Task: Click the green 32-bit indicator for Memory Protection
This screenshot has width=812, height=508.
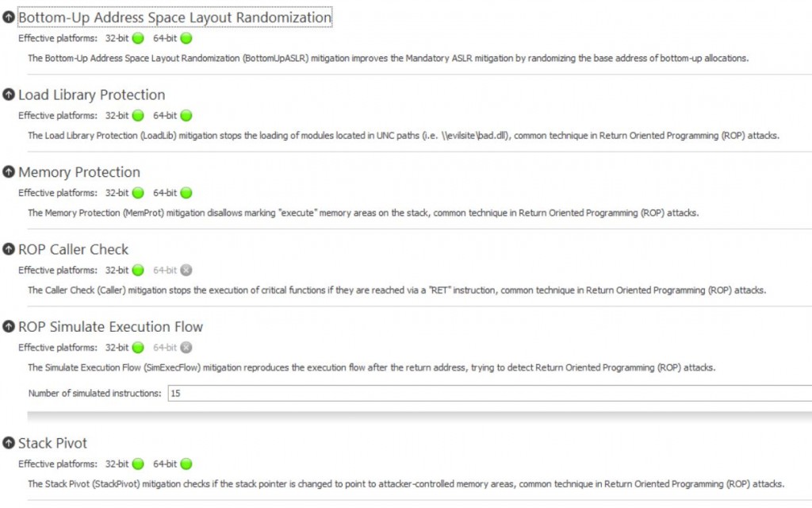Action: [140, 192]
